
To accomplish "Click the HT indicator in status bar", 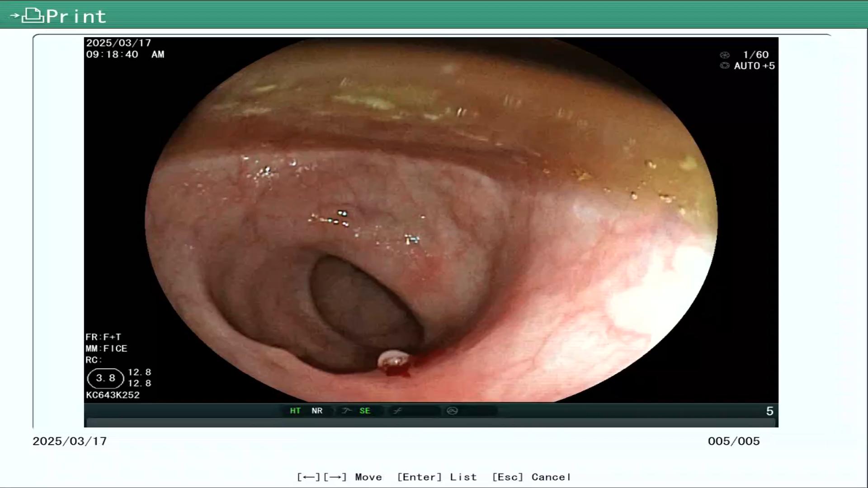I will pos(295,411).
